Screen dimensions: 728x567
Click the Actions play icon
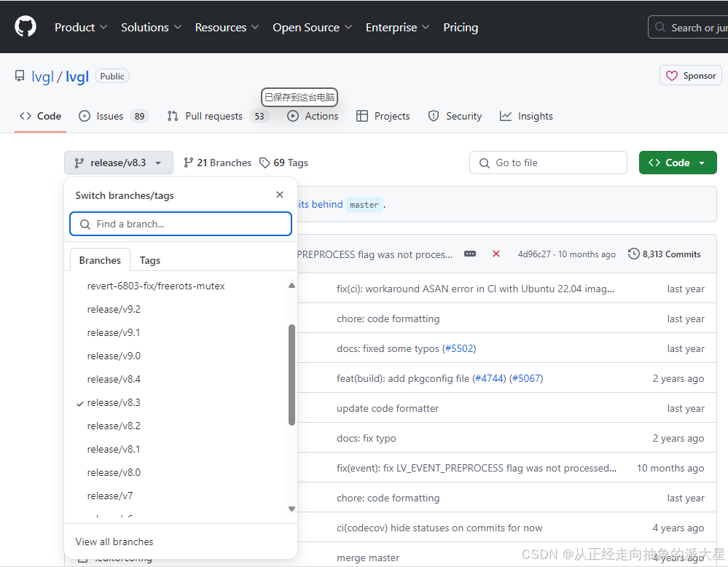[293, 116]
